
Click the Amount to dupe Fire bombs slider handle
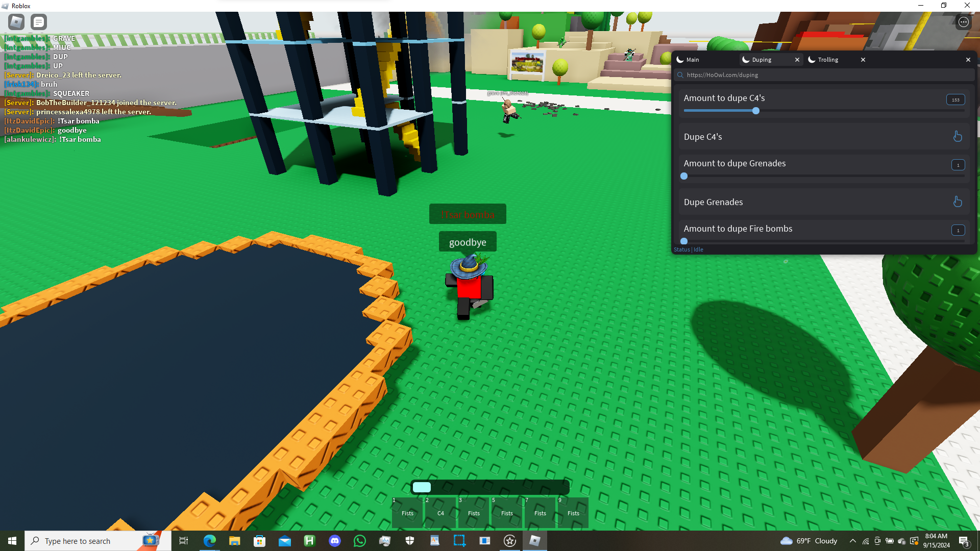(684, 241)
